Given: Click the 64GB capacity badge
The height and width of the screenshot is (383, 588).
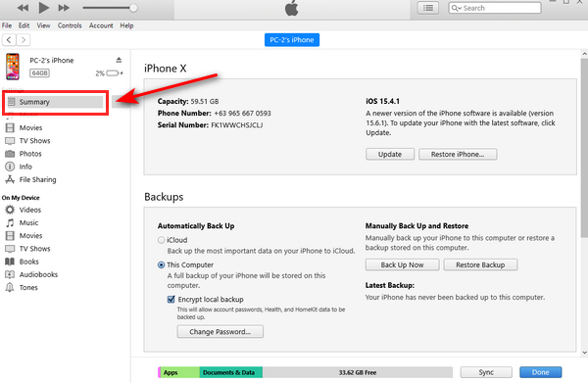Looking at the screenshot, I should click(x=39, y=73).
